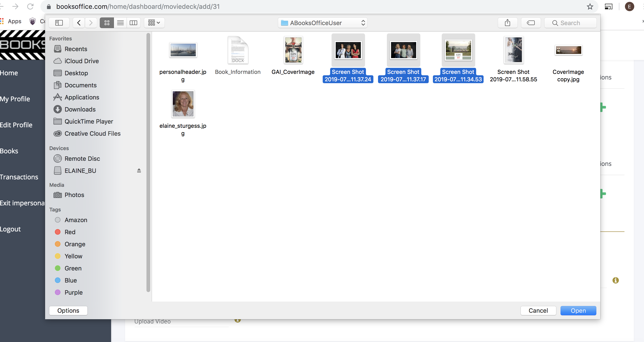Click the browser forward arrow

(16, 7)
